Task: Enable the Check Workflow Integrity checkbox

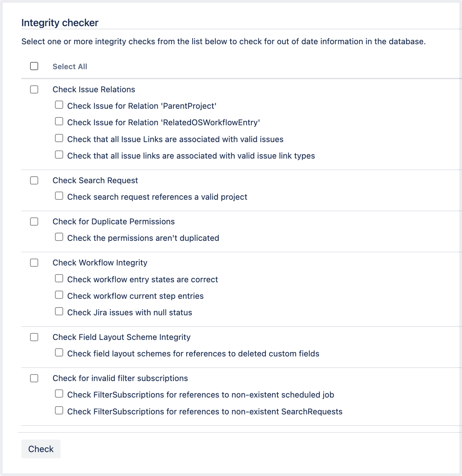Action: 34,263
